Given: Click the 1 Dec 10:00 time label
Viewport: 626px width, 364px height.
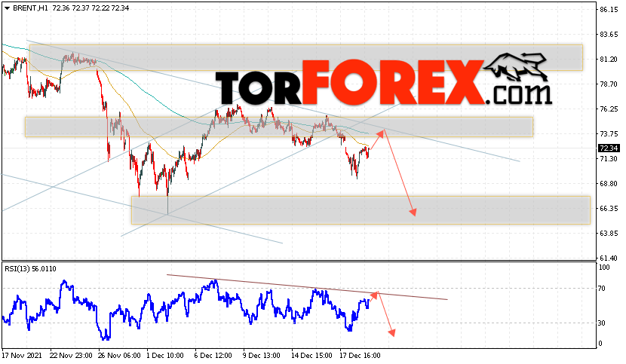Looking at the screenshot, I should (165, 355).
